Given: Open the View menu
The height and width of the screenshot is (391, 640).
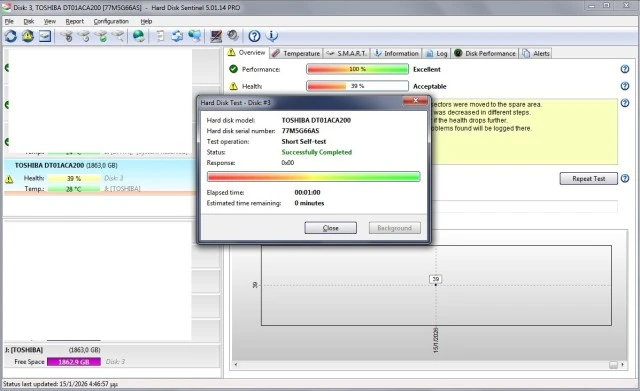Looking at the screenshot, I should point(49,21).
